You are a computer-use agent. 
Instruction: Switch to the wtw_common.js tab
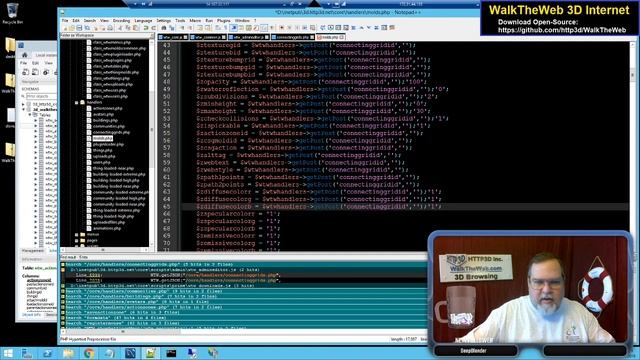tap(208, 37)
